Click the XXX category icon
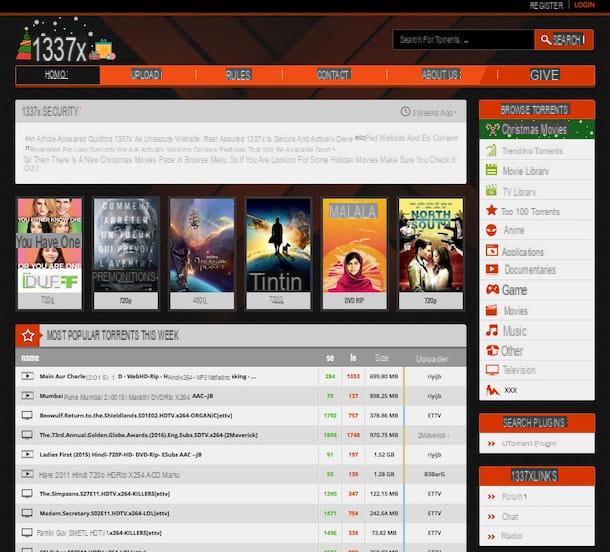This screenshot has height=552, width=610. click(x=493, y=390)
